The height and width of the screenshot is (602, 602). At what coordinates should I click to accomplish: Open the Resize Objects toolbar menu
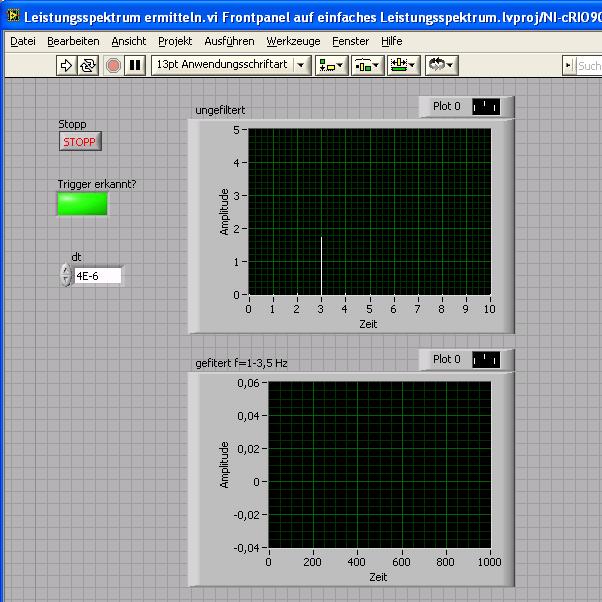(404, 65)
